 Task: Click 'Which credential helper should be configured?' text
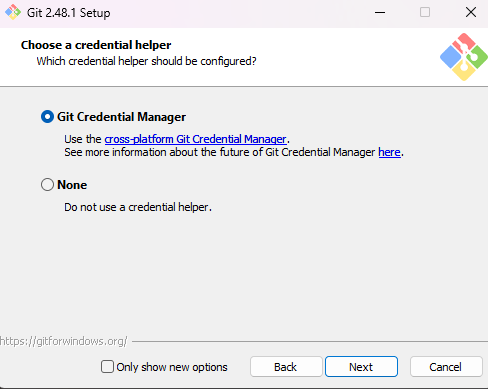(146, 61)
